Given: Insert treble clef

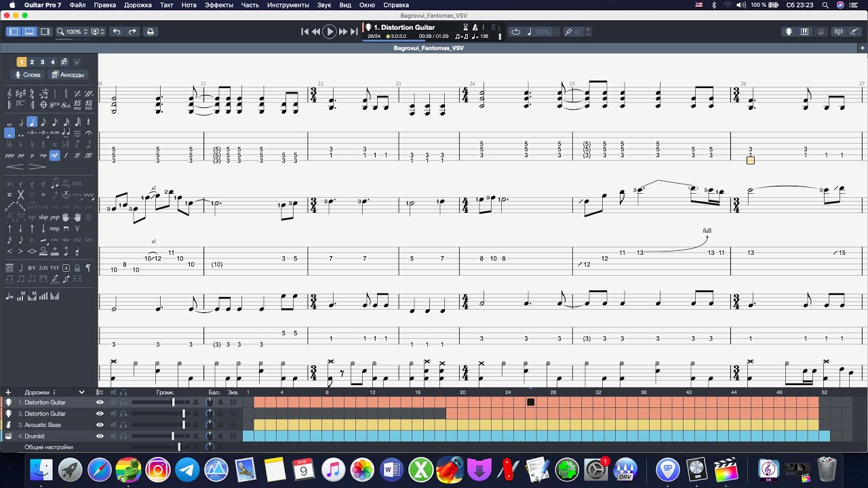Looking at the screenshot, I should (x=9, y=94).
